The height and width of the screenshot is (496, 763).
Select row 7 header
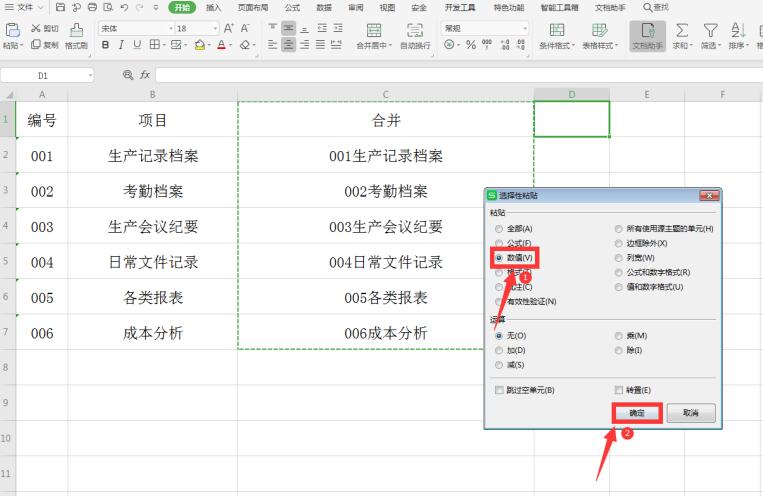[x=6, y=332]
